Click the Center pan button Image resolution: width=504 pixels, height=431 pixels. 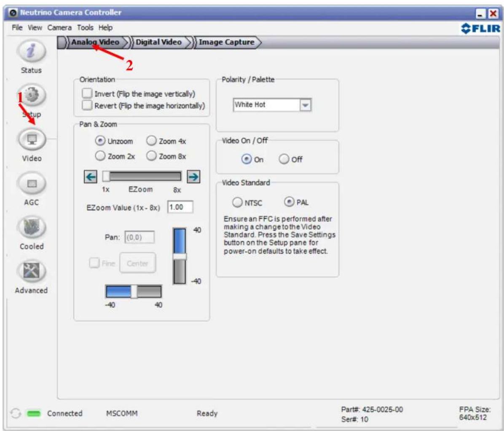tap(137, 263)
